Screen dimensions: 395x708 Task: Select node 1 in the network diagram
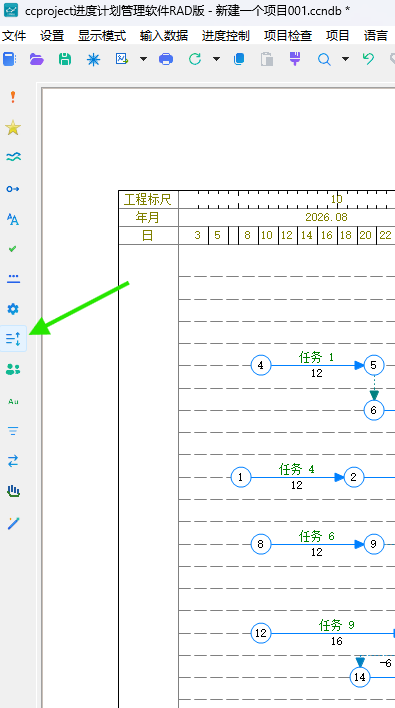point(241,477)
